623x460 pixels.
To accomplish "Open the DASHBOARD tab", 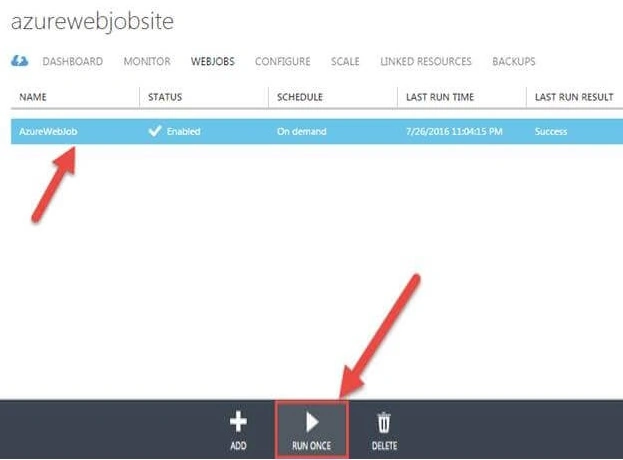I will pyautogui.click(x=73, y=62).
